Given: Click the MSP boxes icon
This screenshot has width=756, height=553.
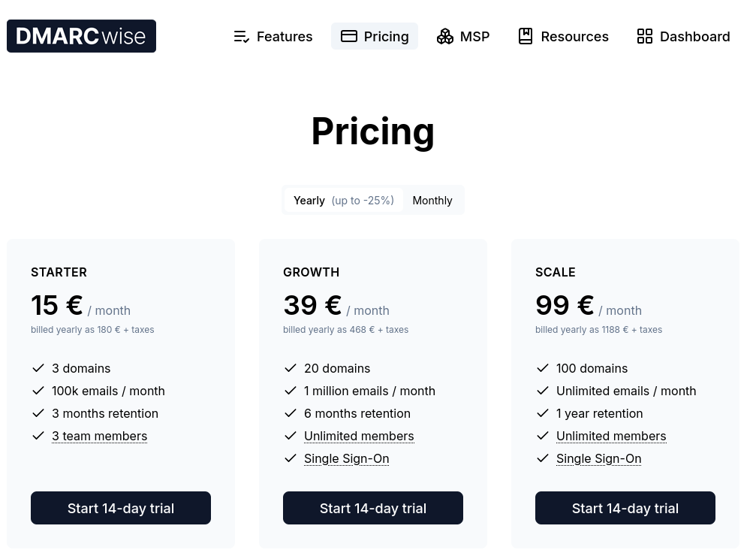Looking at the screenshot, I should (445, 36).
